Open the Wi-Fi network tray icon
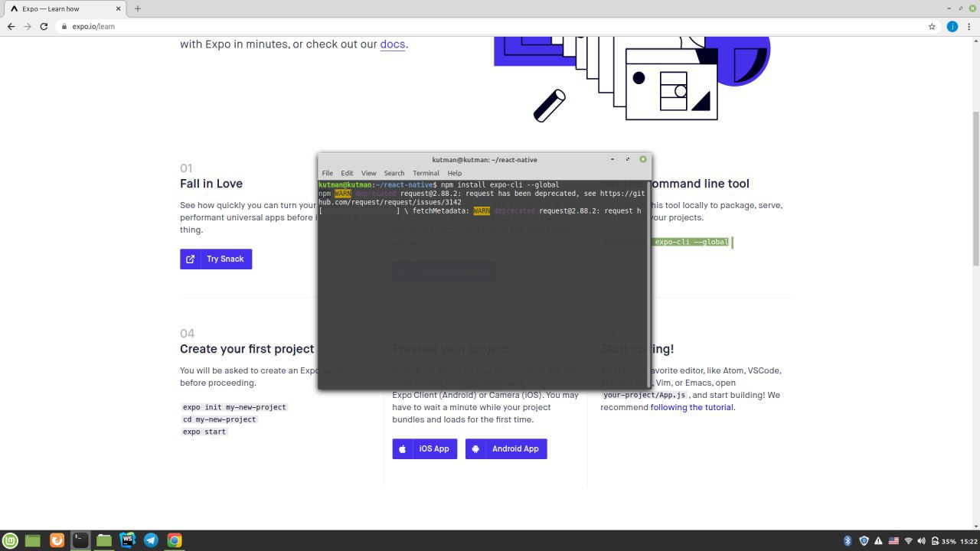Screen dimensions: 980x551 908,541
